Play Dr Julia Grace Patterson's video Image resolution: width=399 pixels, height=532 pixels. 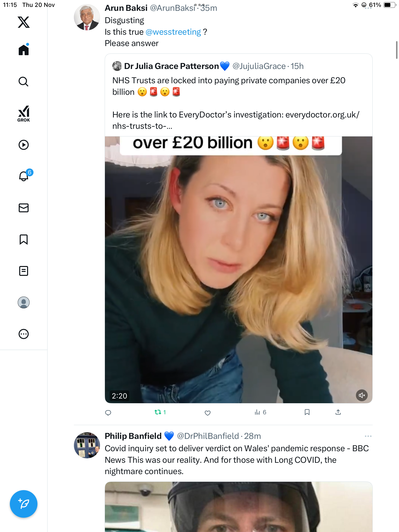click(238, 270)
